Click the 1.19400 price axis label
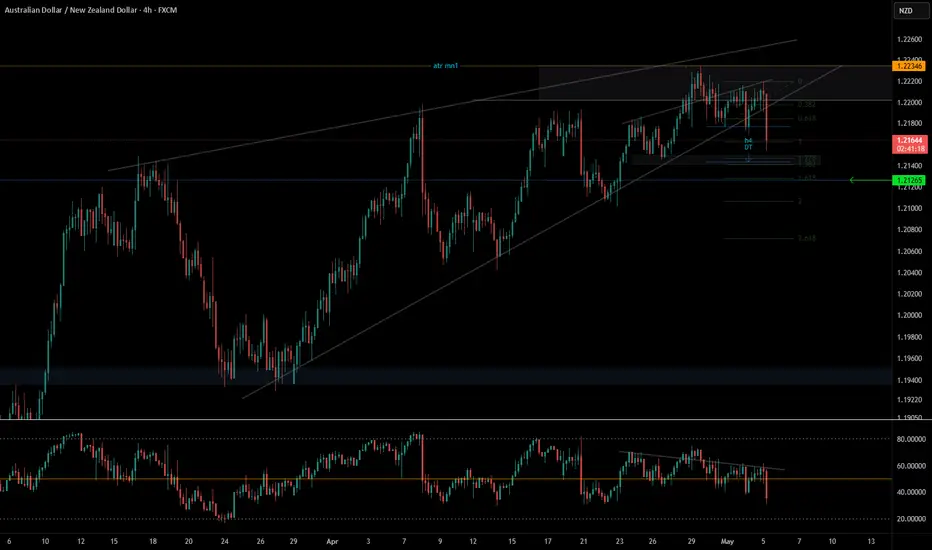 tap(909, 380)
